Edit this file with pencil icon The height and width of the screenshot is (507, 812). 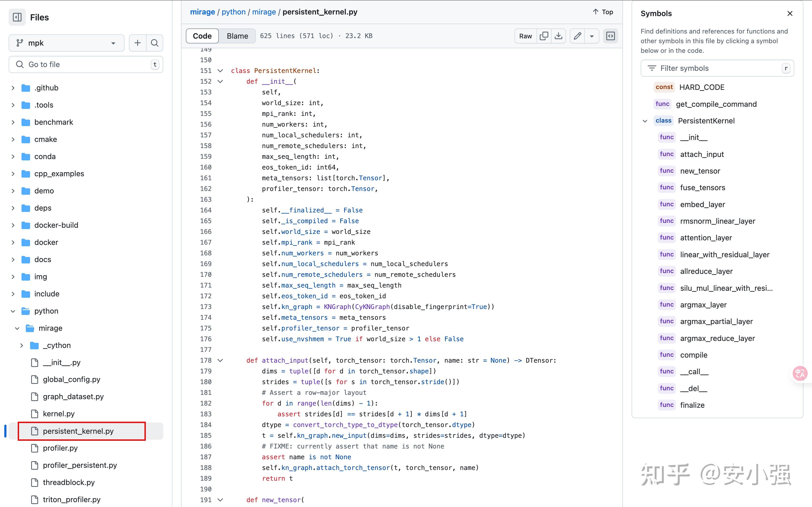(x=578, y=36)
